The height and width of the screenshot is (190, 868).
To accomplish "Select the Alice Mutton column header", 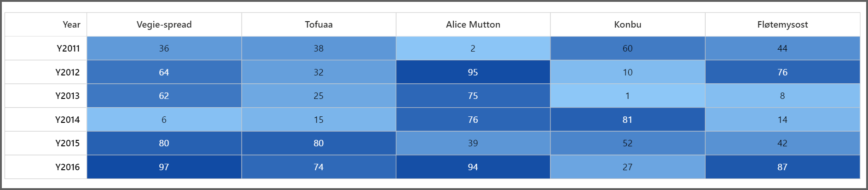I will coord(473,24).
